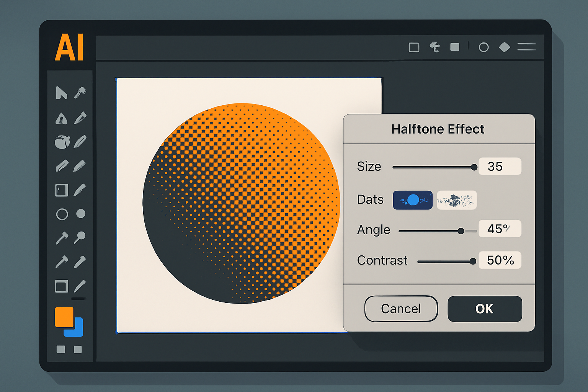Click the Angle slider handle
Screen dimensions: 588x392
pos(461,231)
